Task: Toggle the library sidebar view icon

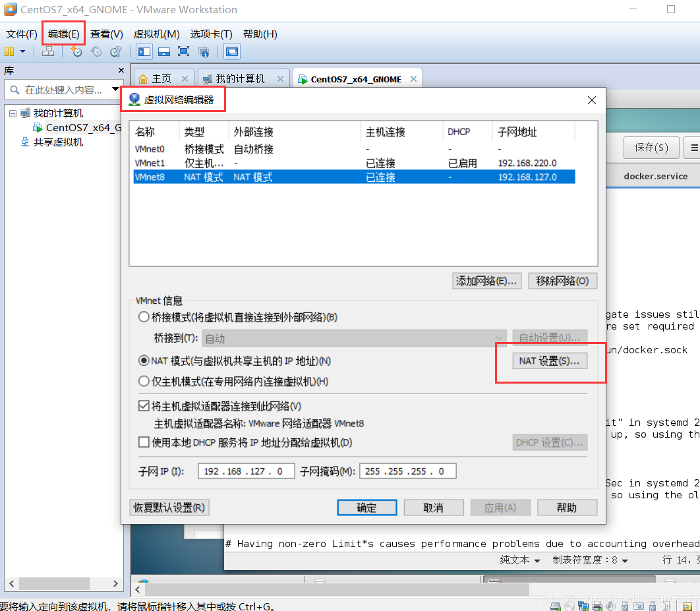Action: (144, 52)
